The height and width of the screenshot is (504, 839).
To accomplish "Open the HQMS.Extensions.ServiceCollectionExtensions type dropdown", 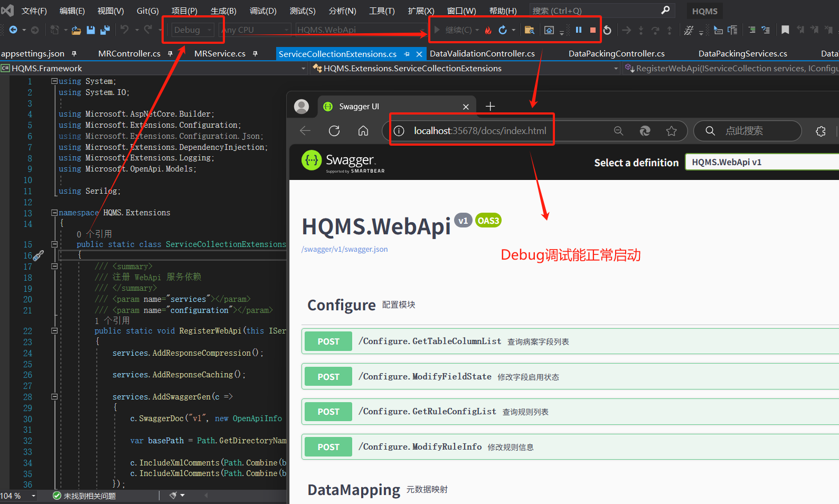I will pos(465,69).
